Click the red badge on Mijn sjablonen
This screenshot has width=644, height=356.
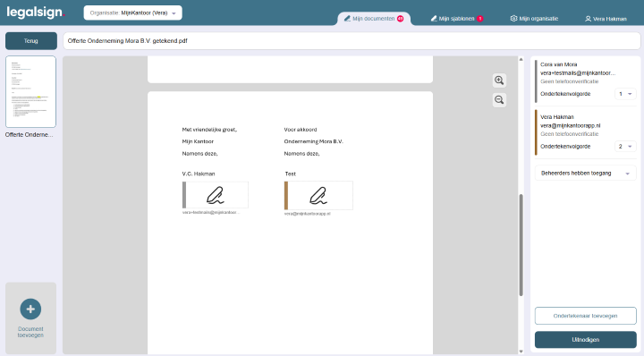pyautogui.click(x=479, y=19)
